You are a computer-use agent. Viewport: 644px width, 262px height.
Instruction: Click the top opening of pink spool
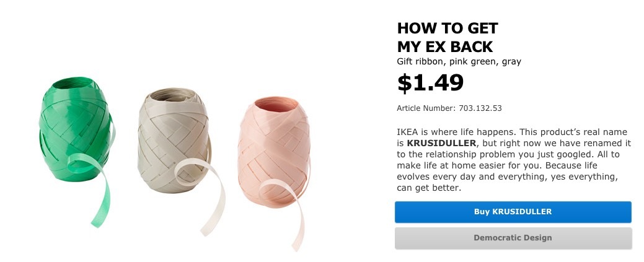pos(276,104)
